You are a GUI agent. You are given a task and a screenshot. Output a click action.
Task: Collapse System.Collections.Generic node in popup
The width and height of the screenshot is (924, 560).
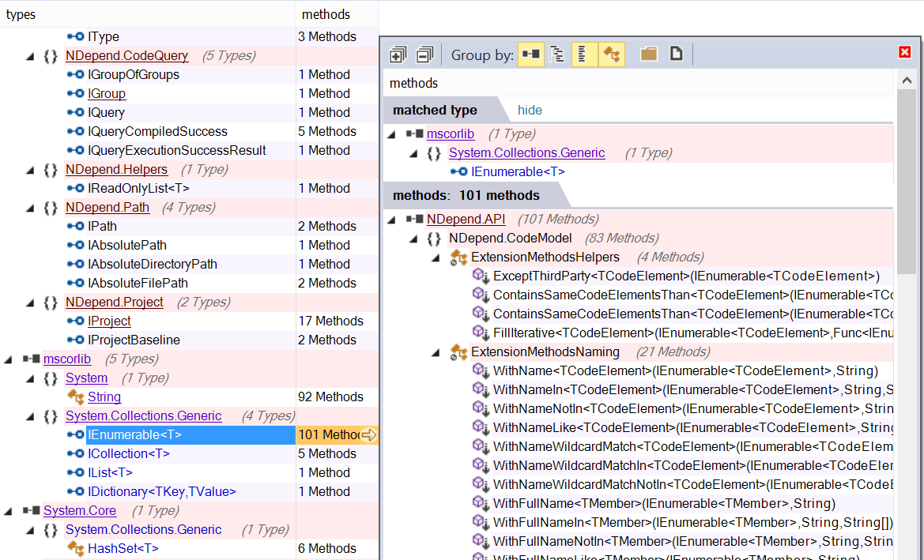click(x=413, y=153)
